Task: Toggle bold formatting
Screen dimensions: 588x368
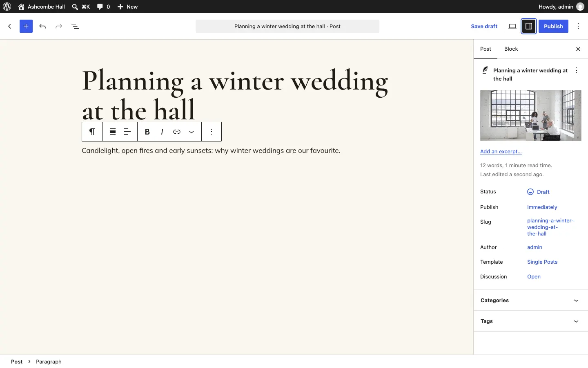Action: tap(147, 132)
